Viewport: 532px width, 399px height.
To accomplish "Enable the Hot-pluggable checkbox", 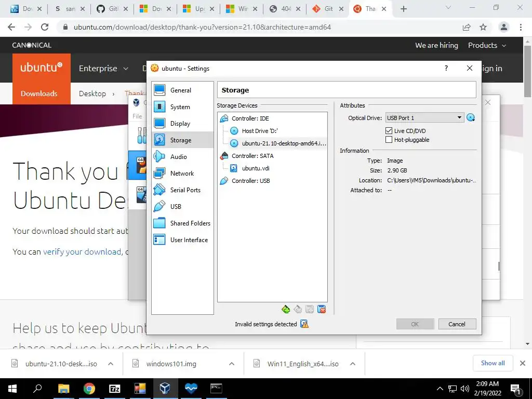I will point(389,139).
